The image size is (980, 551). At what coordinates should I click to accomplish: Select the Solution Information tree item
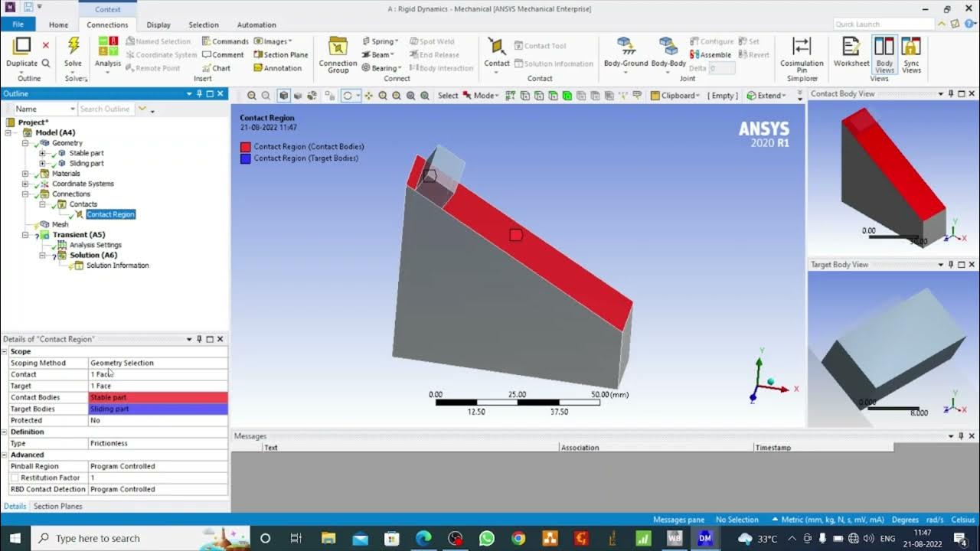coord(117,266)
